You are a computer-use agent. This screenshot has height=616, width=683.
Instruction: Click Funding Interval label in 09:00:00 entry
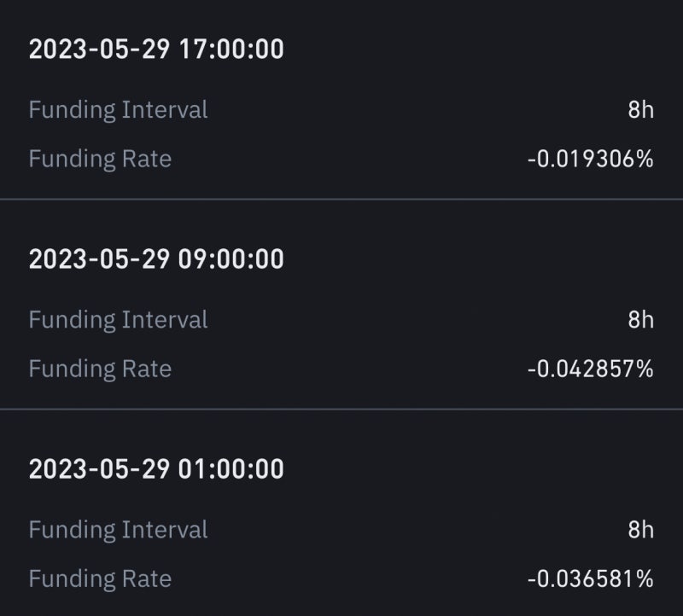118,320
